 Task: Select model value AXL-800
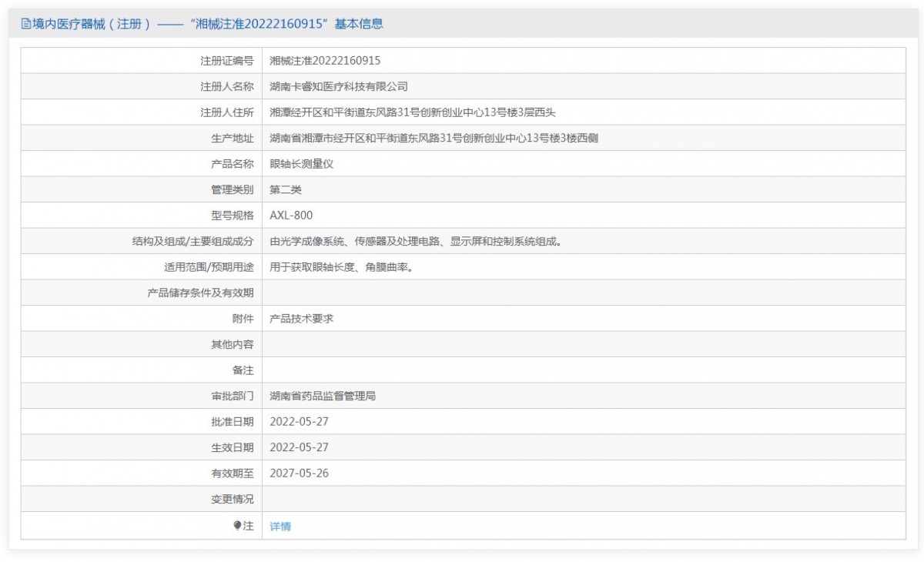pos(291,216)
